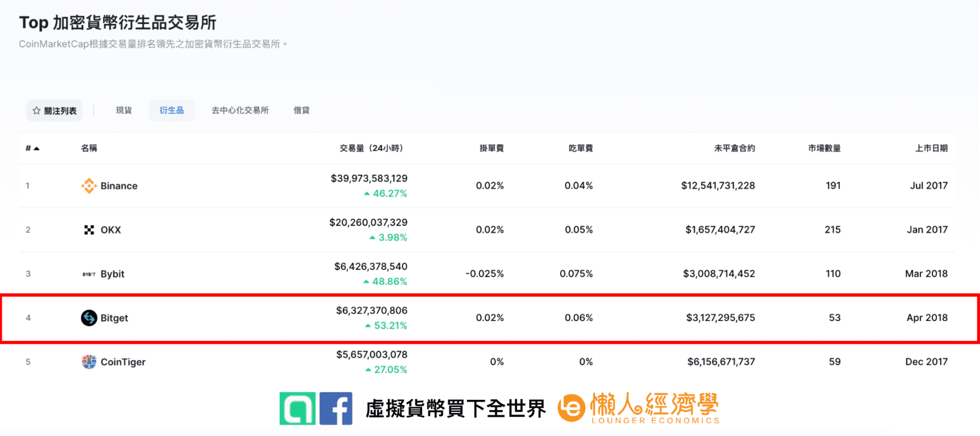Image resolution: width=980 pixels, height=436 pixels.
Task: Sort by 未平倉合約 column header
Action: (735, 148)
